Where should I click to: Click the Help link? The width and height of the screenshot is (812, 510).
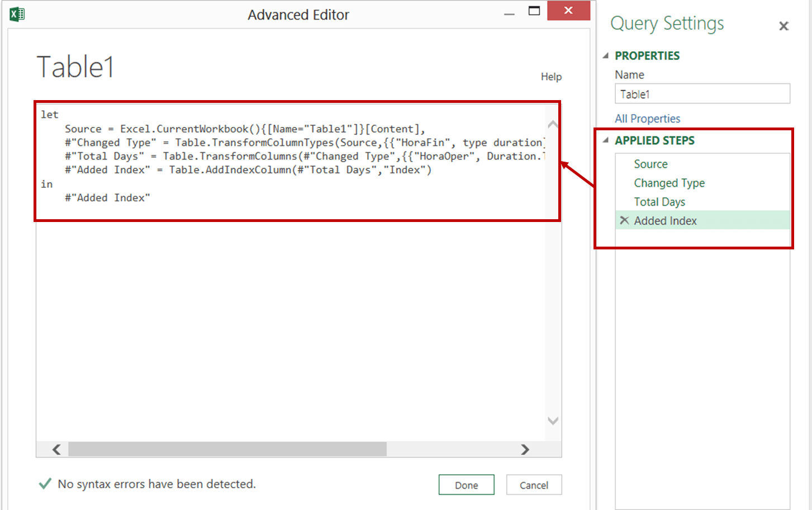pos(551,77)
